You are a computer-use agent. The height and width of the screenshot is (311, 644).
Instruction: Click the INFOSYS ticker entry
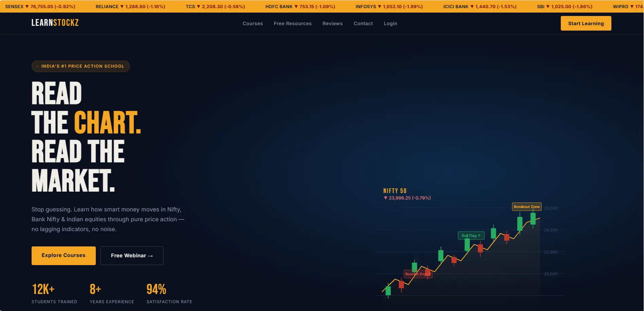[x=389, y=6]
